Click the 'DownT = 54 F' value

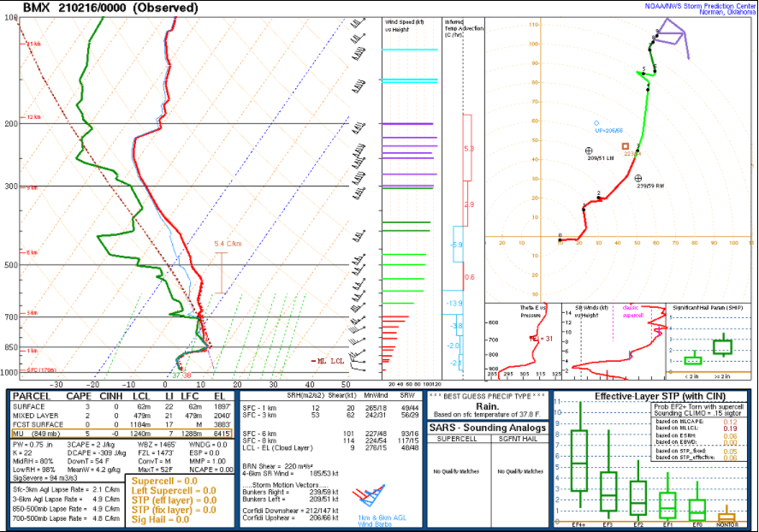89,461
